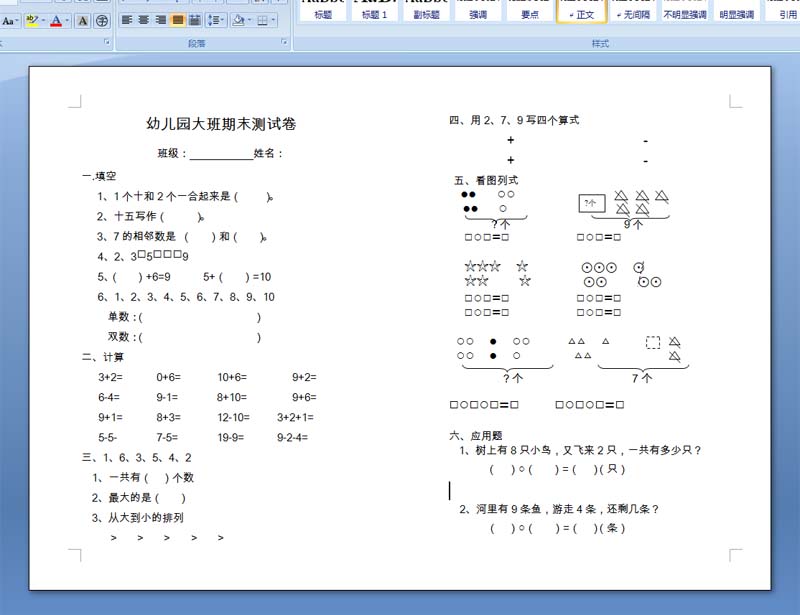Click the Change Case (Aa) icon
This screenshot has height=615, width=800.
pos(8,21)
